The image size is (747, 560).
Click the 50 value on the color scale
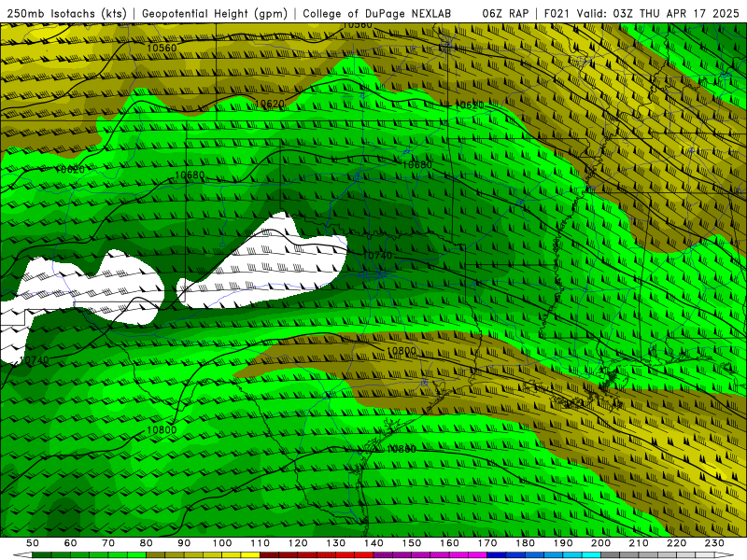click(33, 543)
